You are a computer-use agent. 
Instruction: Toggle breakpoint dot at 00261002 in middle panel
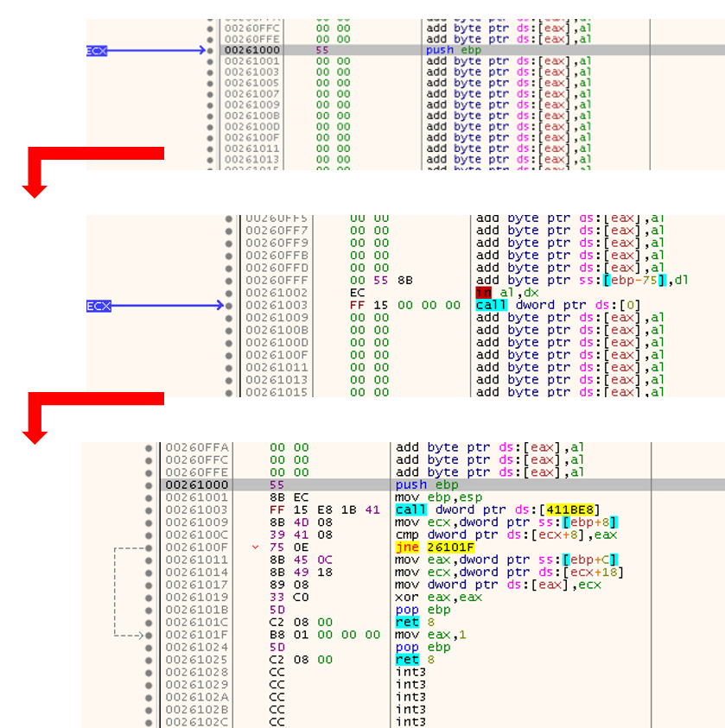228,294
